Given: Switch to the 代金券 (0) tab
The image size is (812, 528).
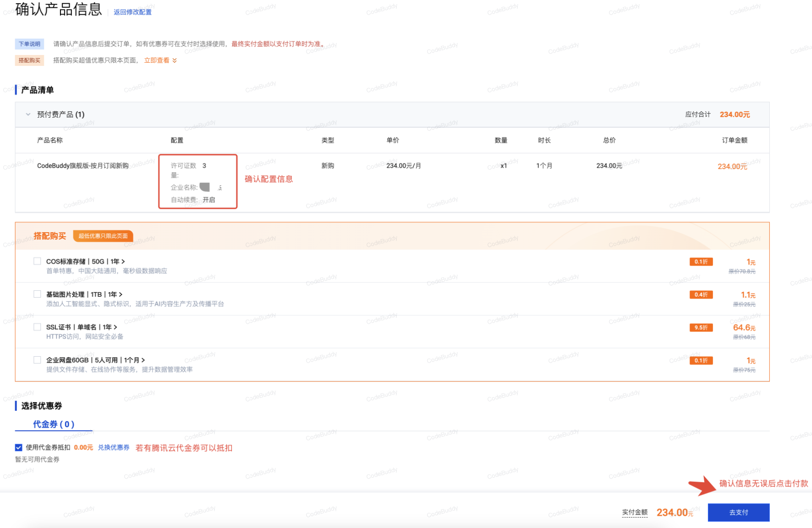Looking at the screenshot, I should point(54,424).
